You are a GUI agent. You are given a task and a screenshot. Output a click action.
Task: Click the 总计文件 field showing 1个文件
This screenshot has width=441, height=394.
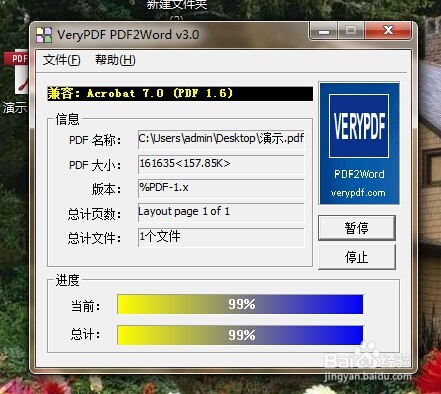221,237
